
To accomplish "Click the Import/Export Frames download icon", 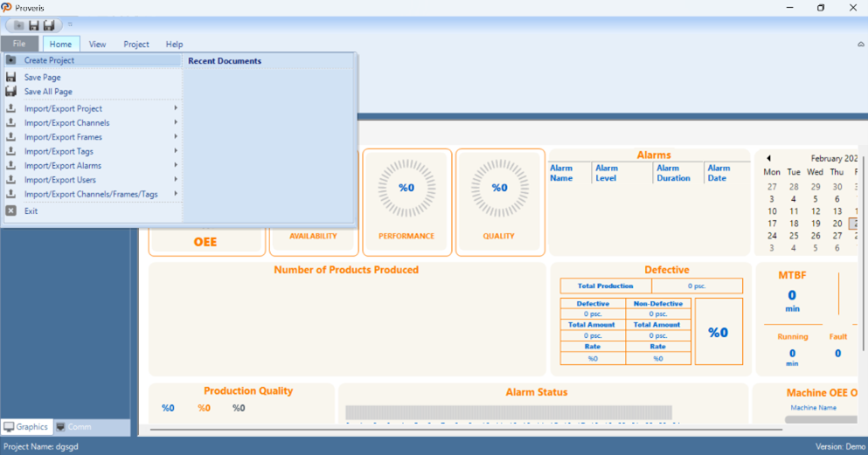I will [x=11, y=136].
